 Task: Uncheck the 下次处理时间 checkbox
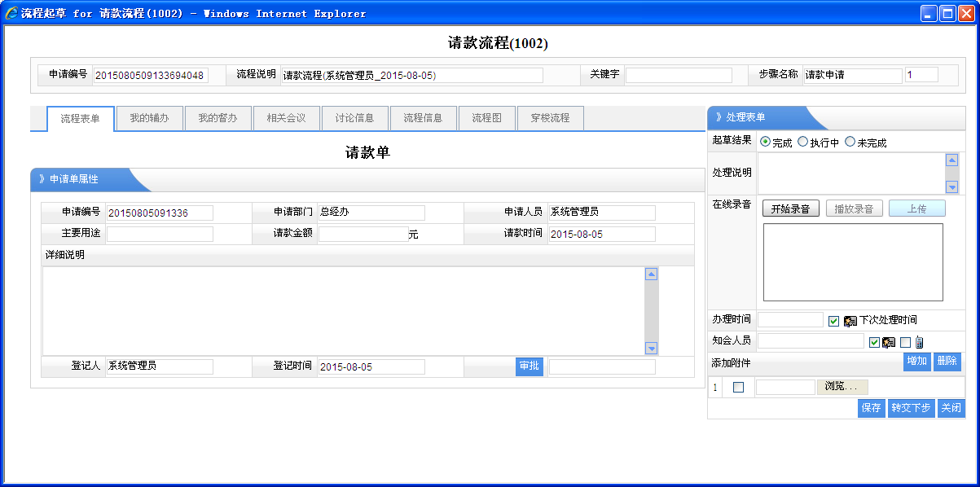833,321
